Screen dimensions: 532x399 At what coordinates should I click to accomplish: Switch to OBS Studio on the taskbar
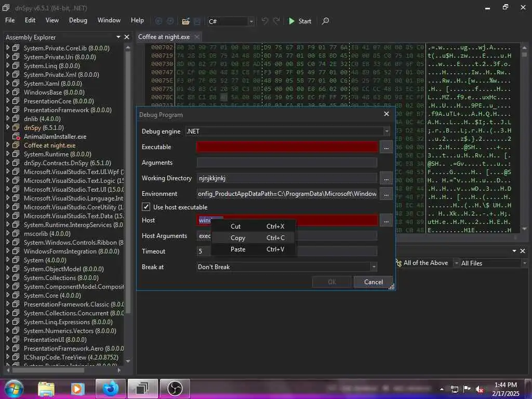(x=175, y=389)
